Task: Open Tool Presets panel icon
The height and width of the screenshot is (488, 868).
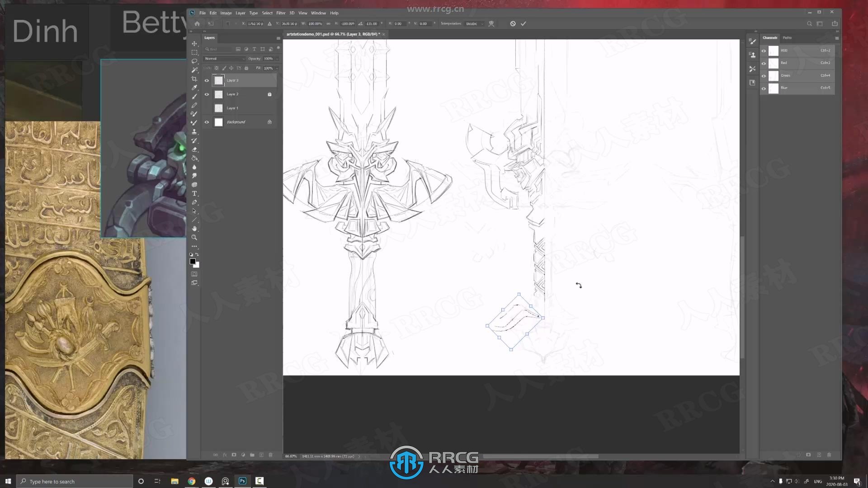Action: click(752, 69)
